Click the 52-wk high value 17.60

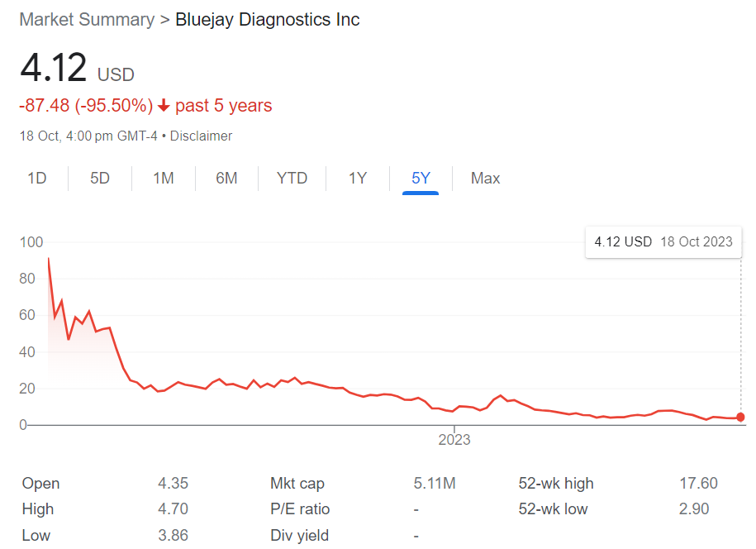click(x=698, y=484)
